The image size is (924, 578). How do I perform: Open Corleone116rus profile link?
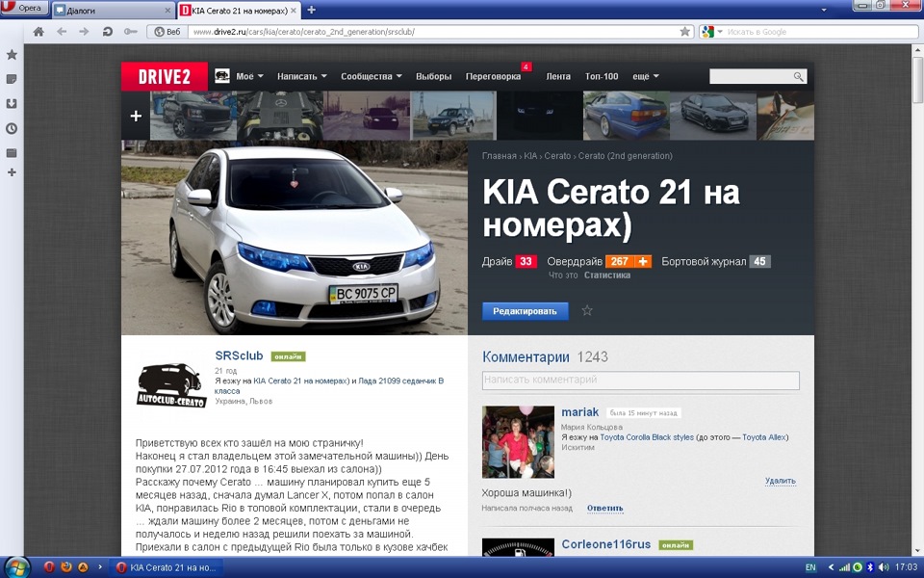(605, 544)
